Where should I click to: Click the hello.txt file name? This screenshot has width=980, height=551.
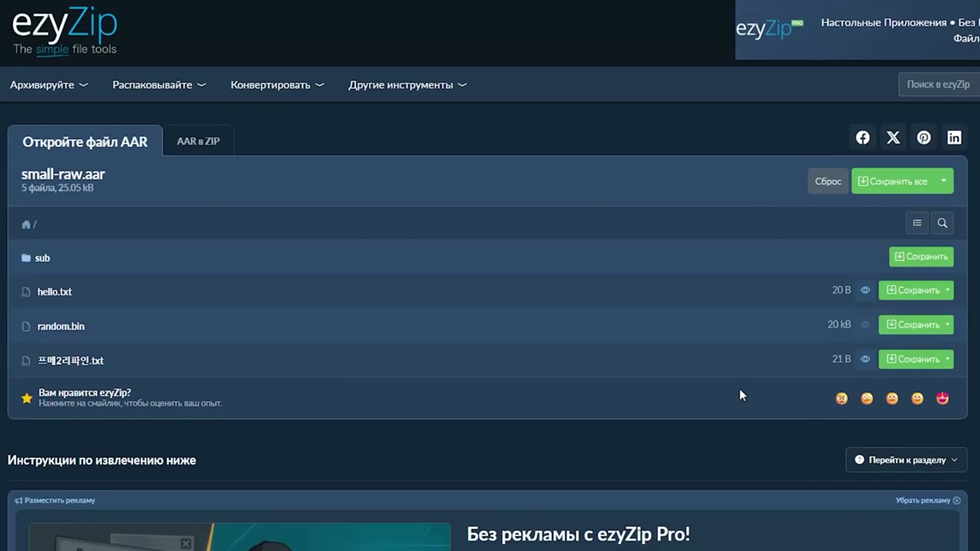click(55, 292)
